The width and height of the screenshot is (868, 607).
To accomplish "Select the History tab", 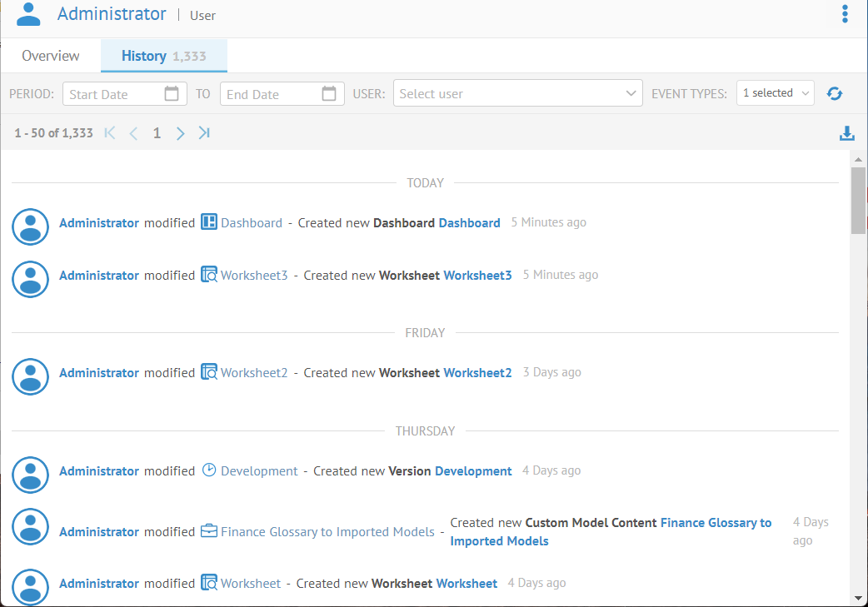I will (163, 56).
